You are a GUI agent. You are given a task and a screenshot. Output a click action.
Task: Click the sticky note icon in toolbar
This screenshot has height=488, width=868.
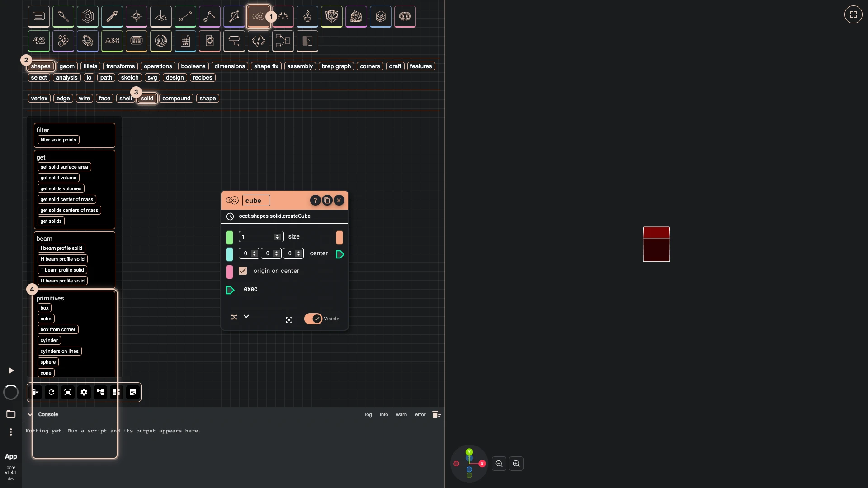[x=133, y=392]
